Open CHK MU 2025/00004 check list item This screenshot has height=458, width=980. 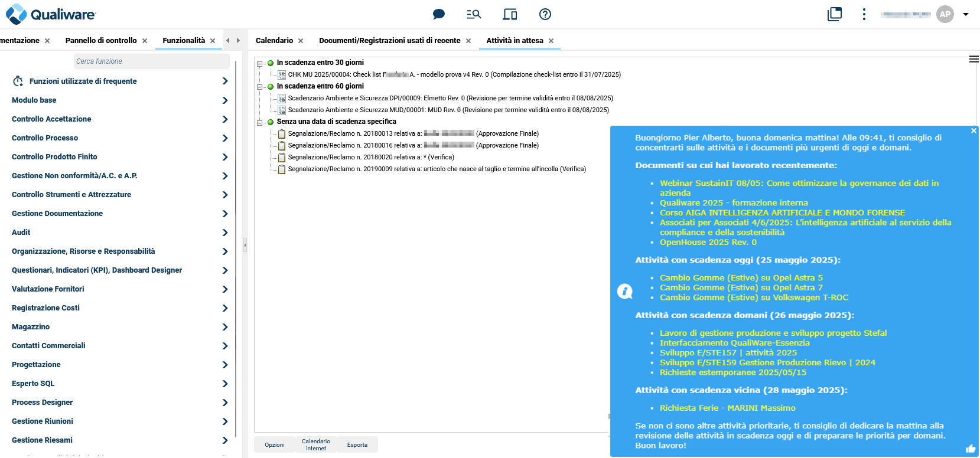[x=454, y=74]
